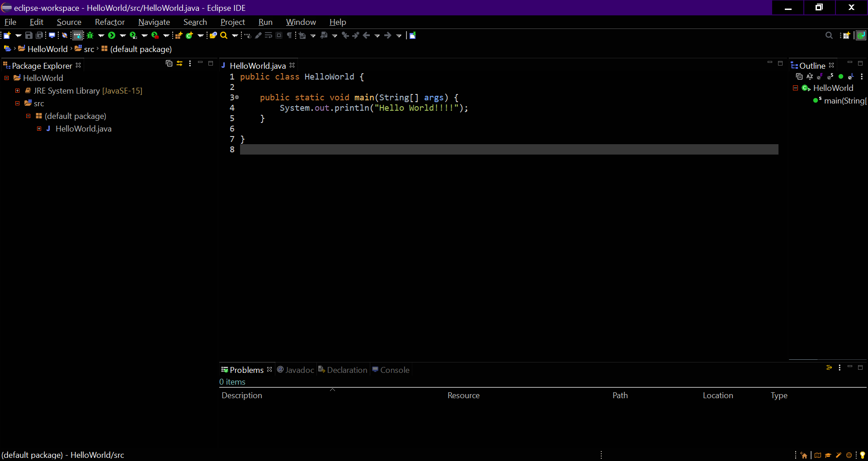Click the HelloWorld breadcrumb link
The width and height of the screenshot is (868, 461).
click(x=47, y=49)
